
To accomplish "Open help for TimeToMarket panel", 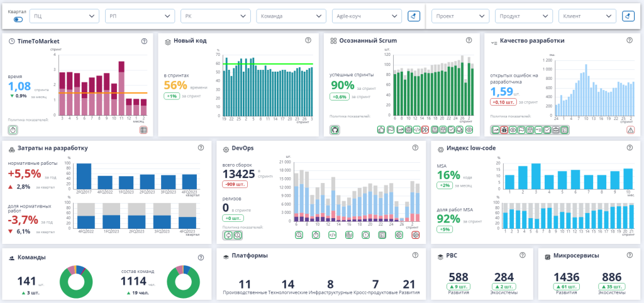I will point(144,41).
